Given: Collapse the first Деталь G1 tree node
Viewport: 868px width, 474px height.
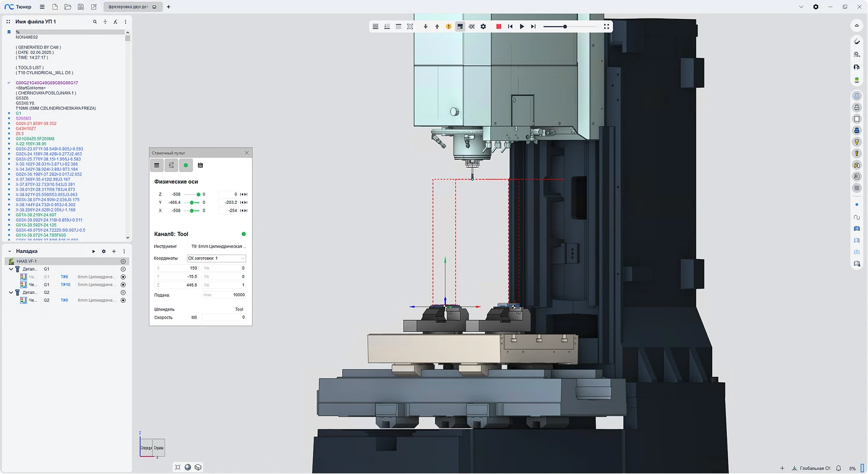Looking at the screenshot, I should (11, 269).
